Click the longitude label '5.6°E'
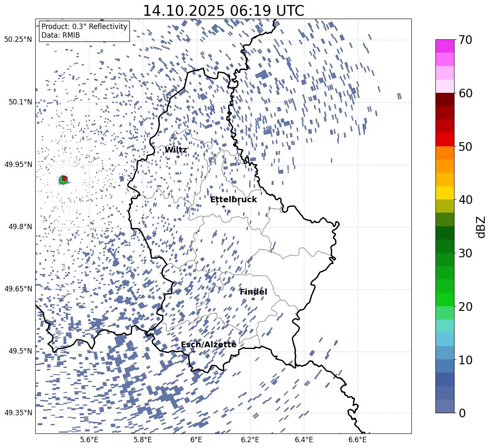The width and height of the screenshot is (491, 448). pyautogui.click(x=89, y=440)
